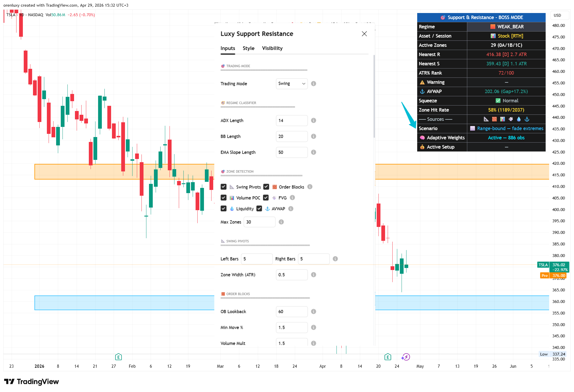Click the anchor icon in Sources row
574x392 pixels.
527,119
